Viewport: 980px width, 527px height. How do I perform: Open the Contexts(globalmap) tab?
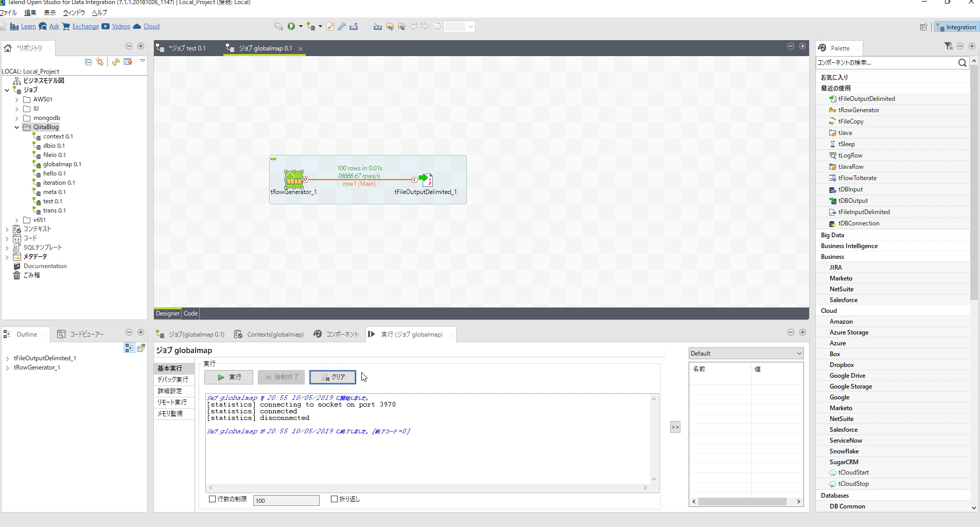coord(269,335)
